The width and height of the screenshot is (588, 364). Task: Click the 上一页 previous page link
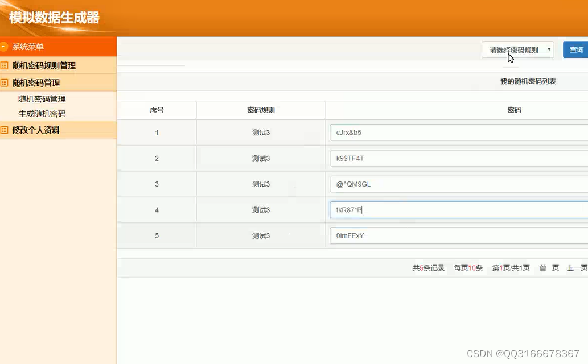pos(577,267)
